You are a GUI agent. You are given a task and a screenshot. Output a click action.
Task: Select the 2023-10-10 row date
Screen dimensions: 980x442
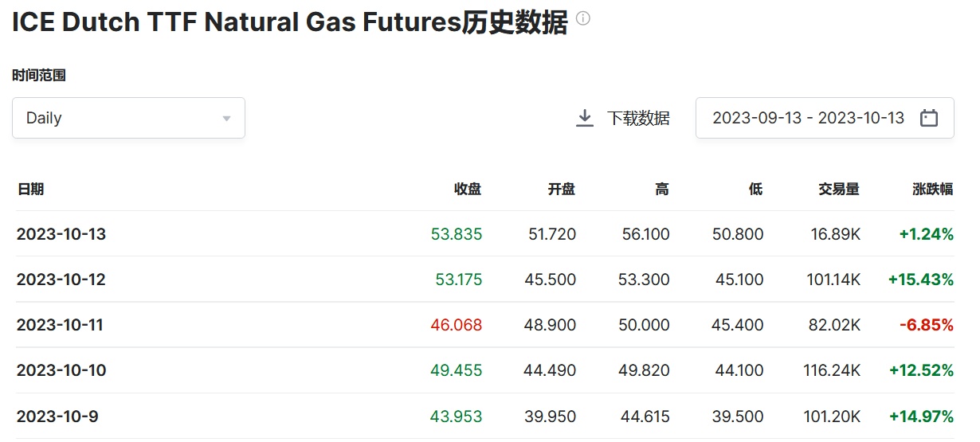point(61,370)
